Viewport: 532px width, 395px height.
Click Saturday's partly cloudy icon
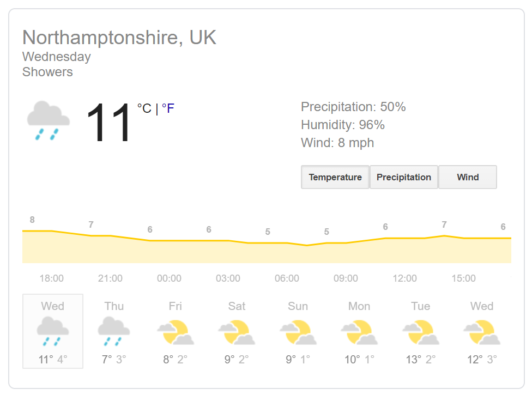point(237,332)
